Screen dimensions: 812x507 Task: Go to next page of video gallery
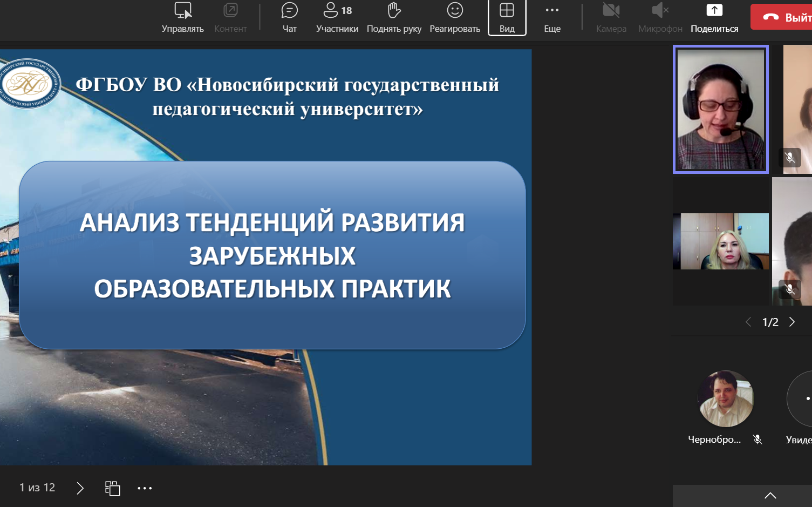792,322
